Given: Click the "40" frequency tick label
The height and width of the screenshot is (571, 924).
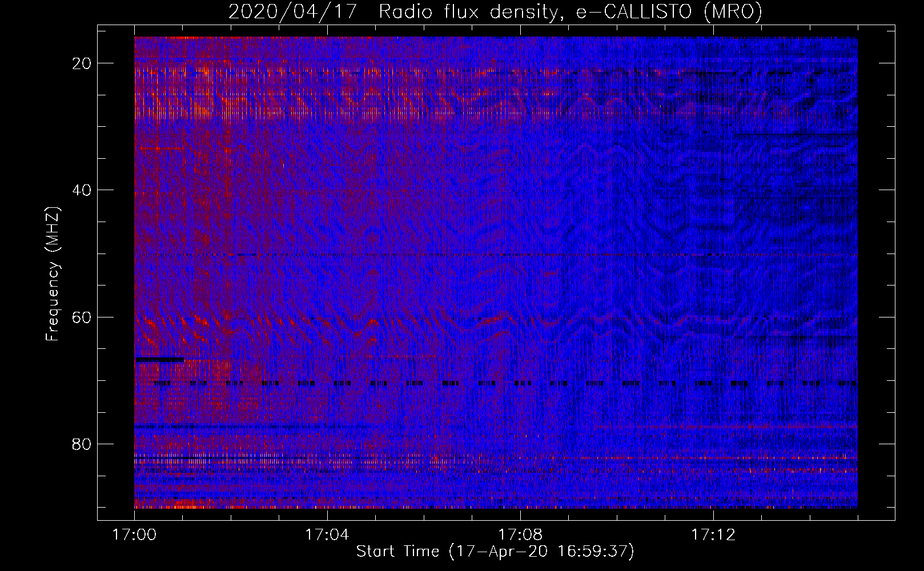Looking at the screenshot, I should coord(82,190).
